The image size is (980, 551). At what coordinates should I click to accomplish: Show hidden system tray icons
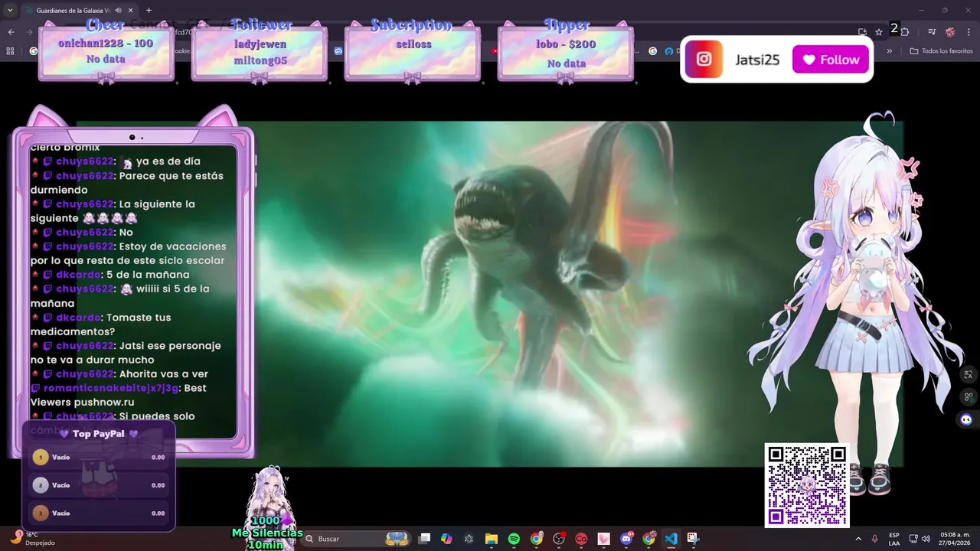(857, 539)
